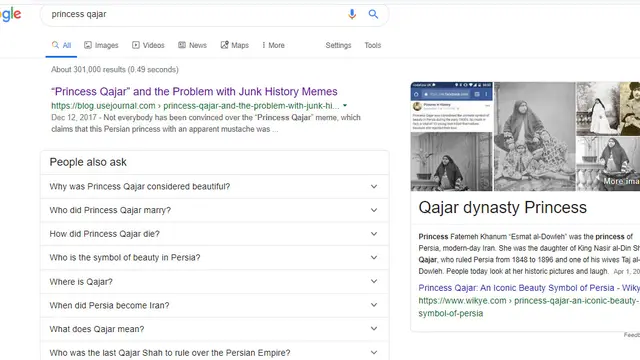Switch to the News tab
The height and width of the screenshot is (360, 640).
(x=193, y=45)
